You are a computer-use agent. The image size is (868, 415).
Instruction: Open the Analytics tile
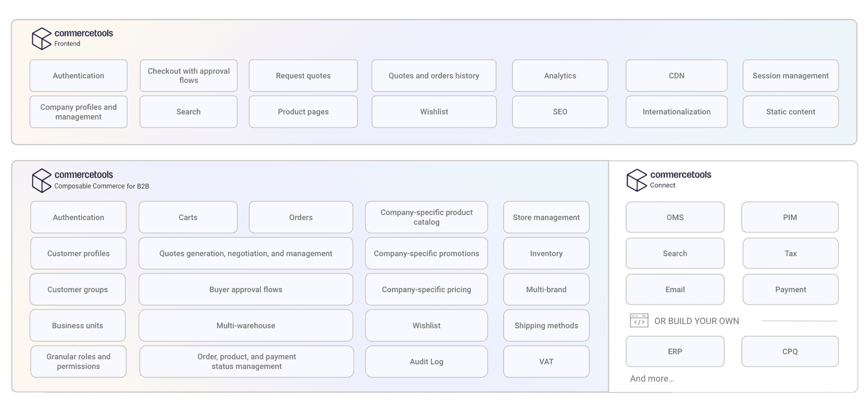(x=559, y=75)
